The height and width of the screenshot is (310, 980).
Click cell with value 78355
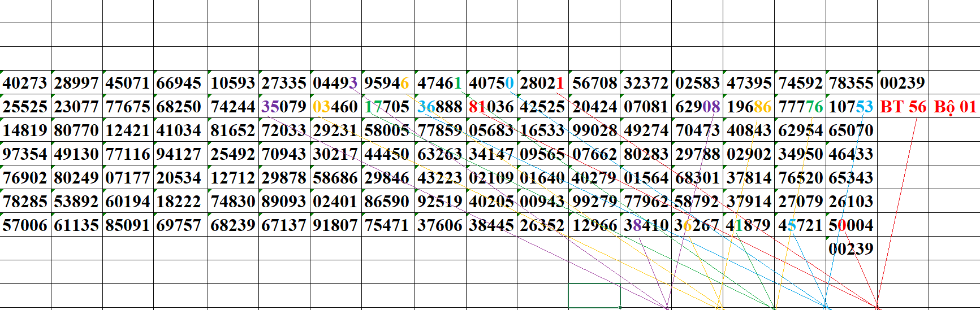(x=851, y=83)
